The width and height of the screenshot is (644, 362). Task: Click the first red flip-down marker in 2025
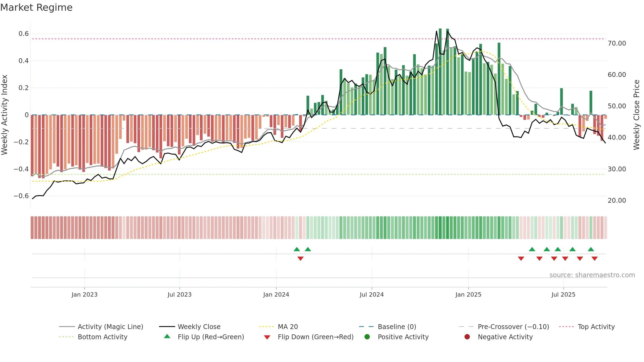tap(521, 258)
